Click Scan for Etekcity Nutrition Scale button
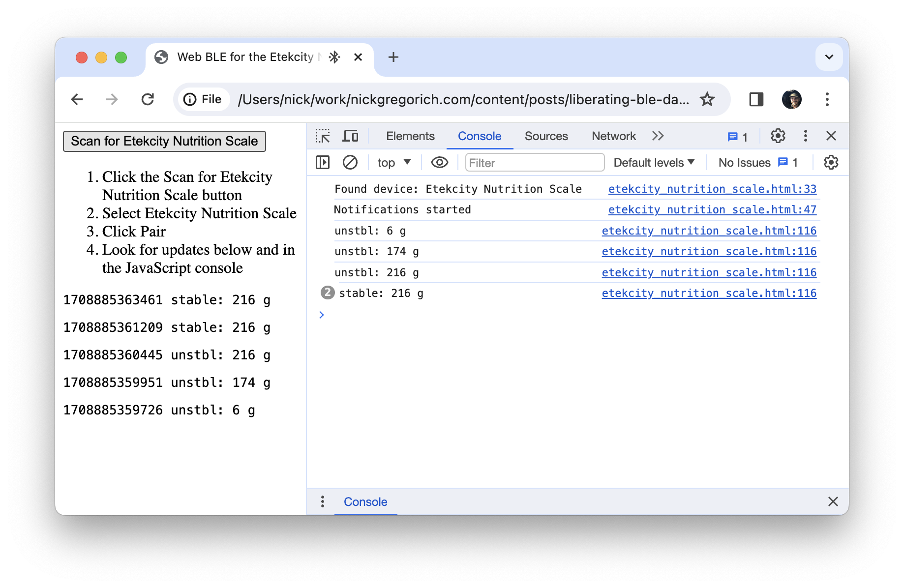Screen dimensions: 904x588 pos(164,141)
